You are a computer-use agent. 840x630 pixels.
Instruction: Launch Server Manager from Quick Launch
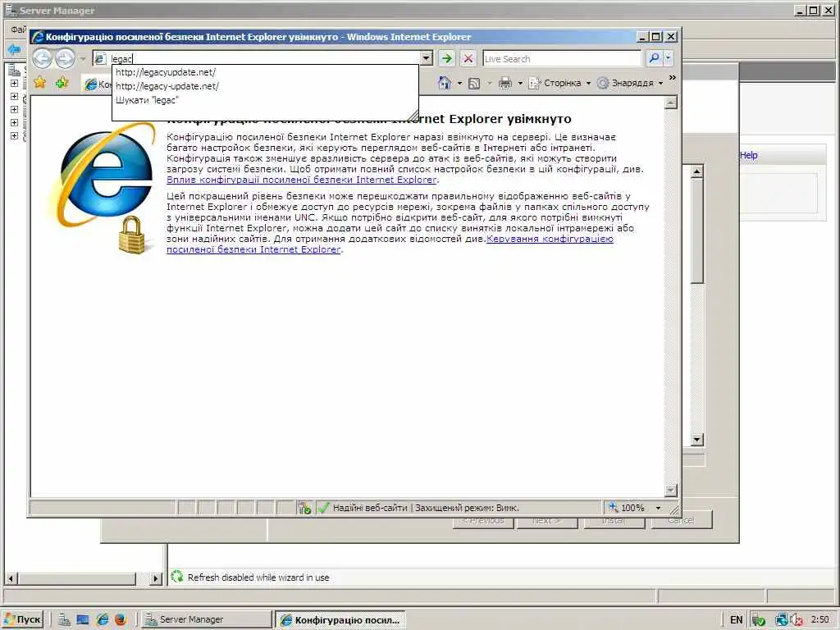[x=64, y=620]
